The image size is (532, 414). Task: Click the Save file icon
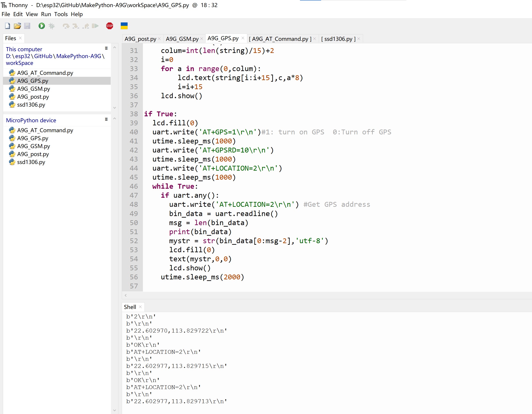(x=27, y=26)
